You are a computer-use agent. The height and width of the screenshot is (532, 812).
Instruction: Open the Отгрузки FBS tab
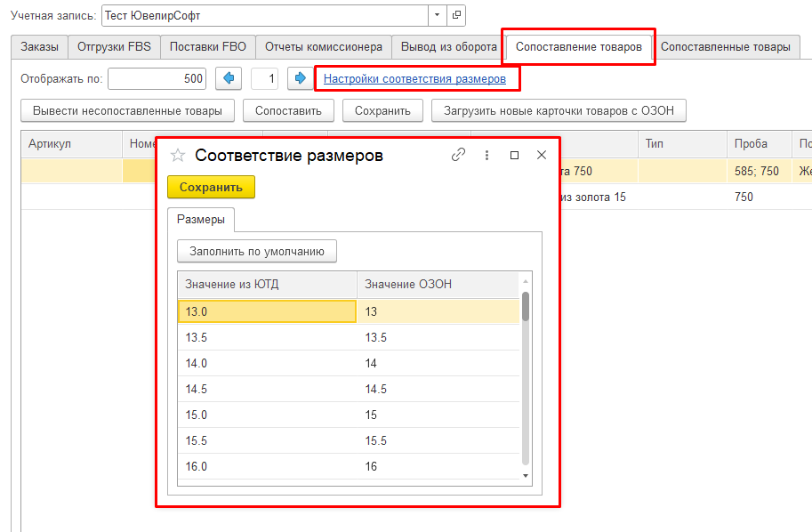tap(114, 46)
